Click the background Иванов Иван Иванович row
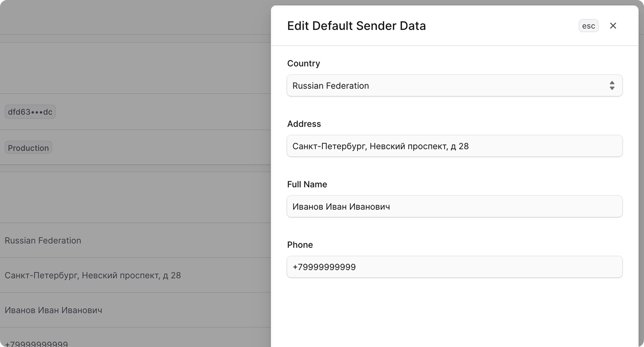The height and width of the screenshot is (347, 644). click(53, 310)
